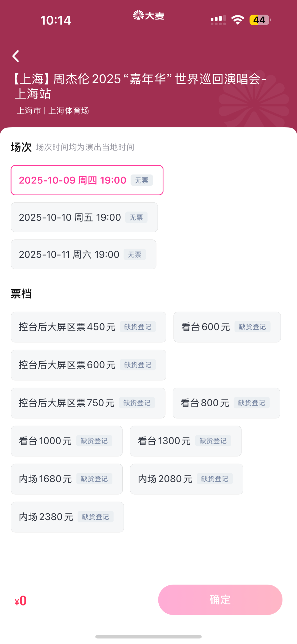The image size is (297, 644).
Task: Tap the ¥0 total price
Action: click(x=21, y=601)
